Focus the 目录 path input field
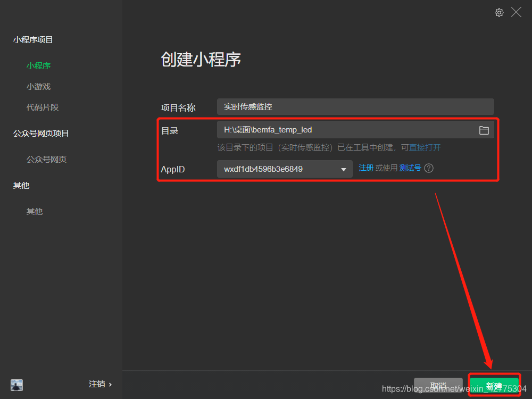 tap(355, 130)
